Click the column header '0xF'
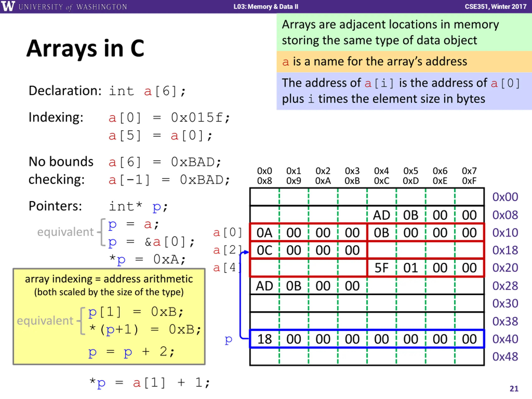The width and height of the screenshot is (532, 399). [x=469, y=181]
